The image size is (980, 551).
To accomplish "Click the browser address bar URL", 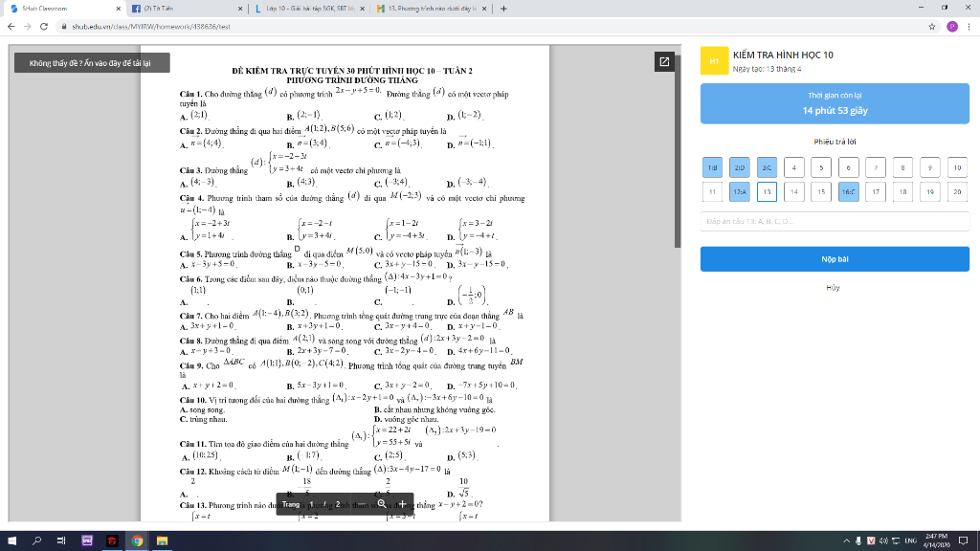I will pos(151,27).
